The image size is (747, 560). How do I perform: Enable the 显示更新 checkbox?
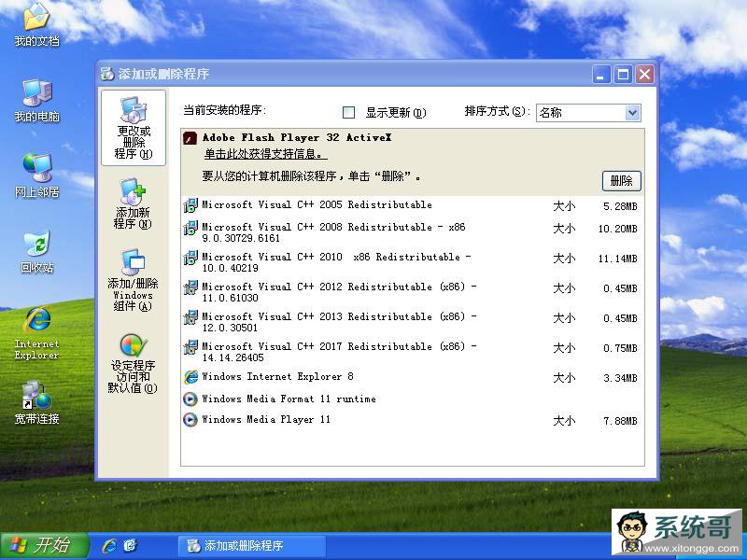[x=348, y=112]
